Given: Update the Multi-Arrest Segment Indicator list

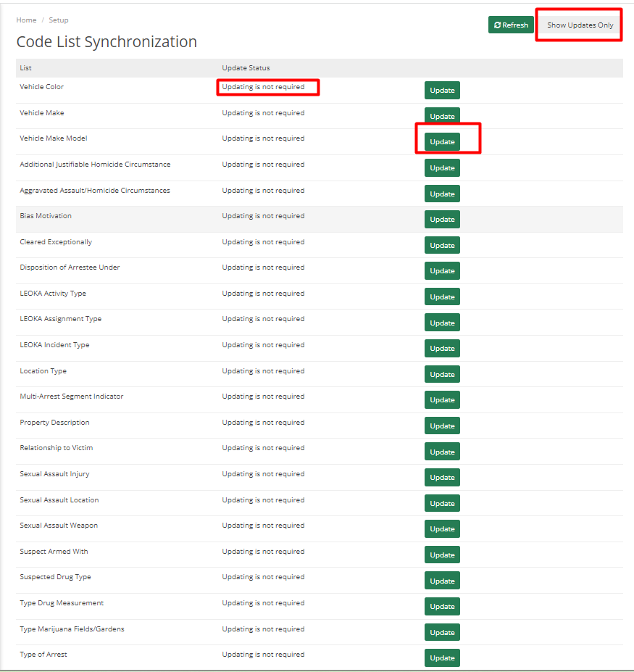Looking at the screenshot, I should [x=442, y=399].
